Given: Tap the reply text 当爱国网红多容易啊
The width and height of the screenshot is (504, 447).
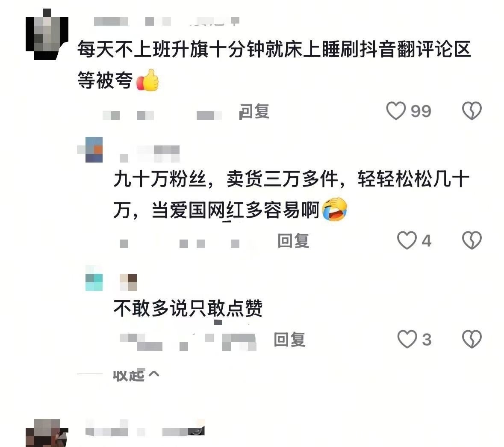Looking at the screenshot, I should [x=235, y=210].
